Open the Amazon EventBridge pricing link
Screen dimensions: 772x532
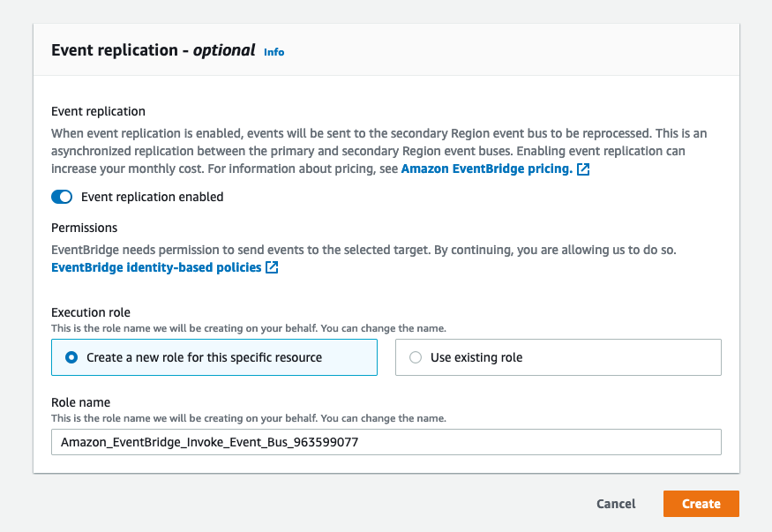[x=486, y=169]
